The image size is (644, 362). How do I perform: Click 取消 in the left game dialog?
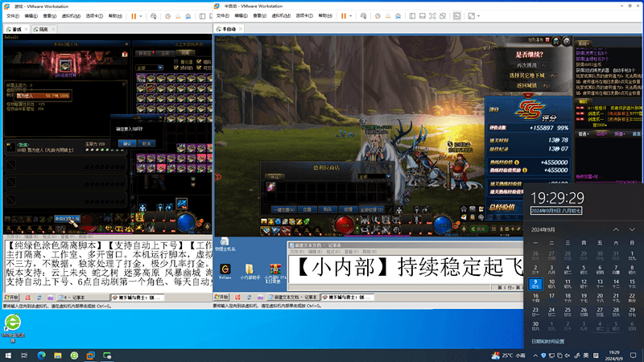147,144
